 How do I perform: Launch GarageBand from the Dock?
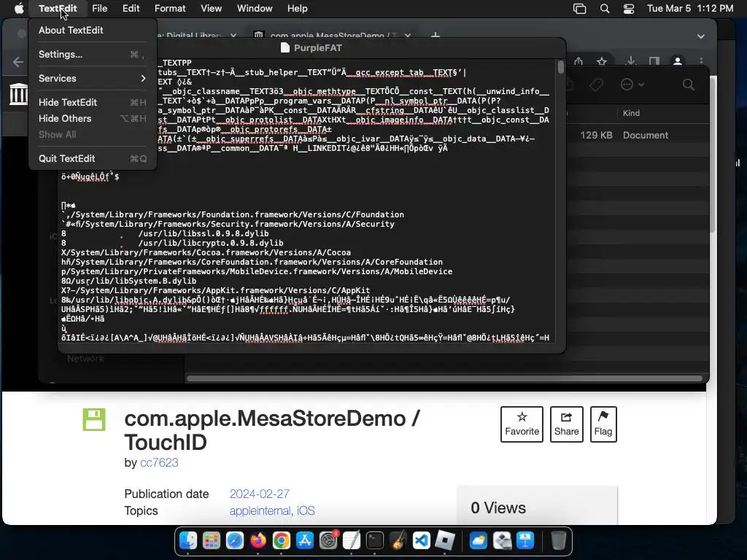(x=398, y=540)
